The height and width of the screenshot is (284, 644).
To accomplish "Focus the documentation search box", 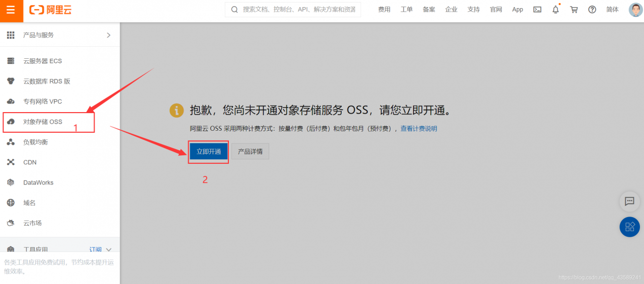I will click(x=293, y=10).
